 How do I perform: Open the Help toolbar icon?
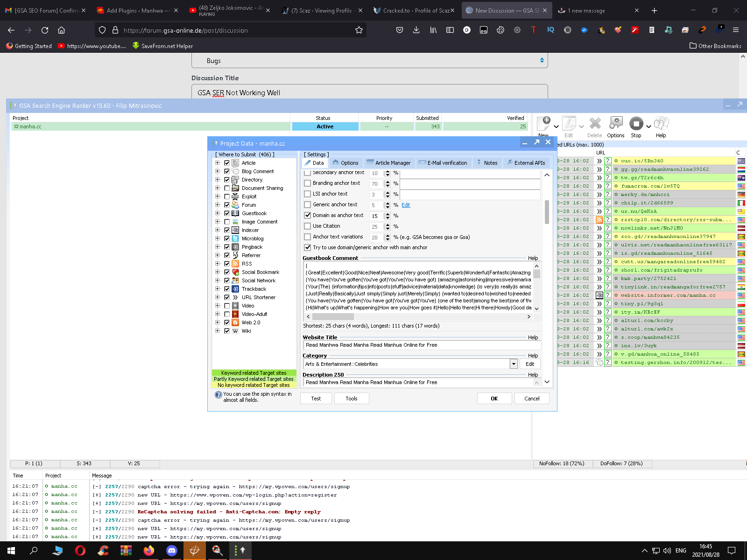[x=661, y=123]
